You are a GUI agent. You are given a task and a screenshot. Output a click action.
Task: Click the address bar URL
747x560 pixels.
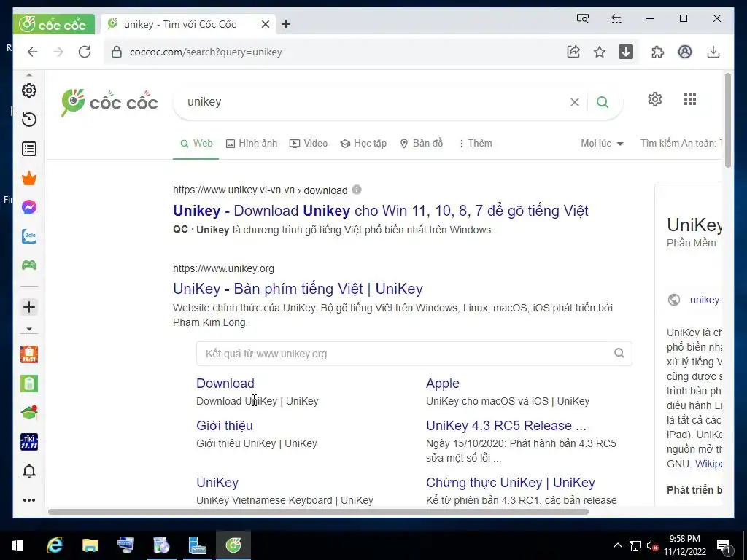click(x=206, y=52)
